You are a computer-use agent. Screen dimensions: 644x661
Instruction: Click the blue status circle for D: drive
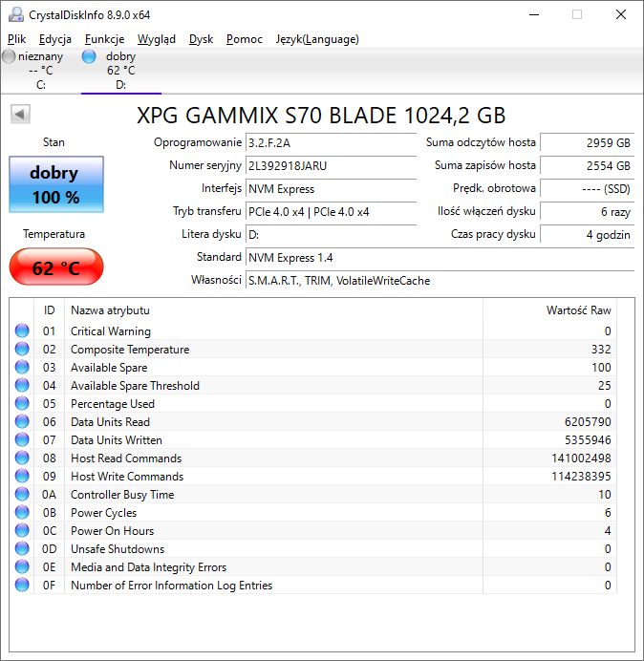(89, 56)
